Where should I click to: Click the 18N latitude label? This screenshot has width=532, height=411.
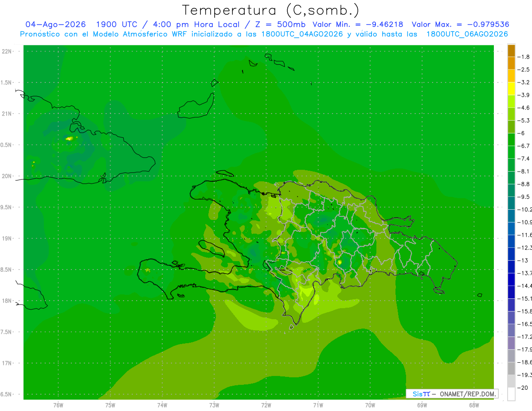pos(7,301)
